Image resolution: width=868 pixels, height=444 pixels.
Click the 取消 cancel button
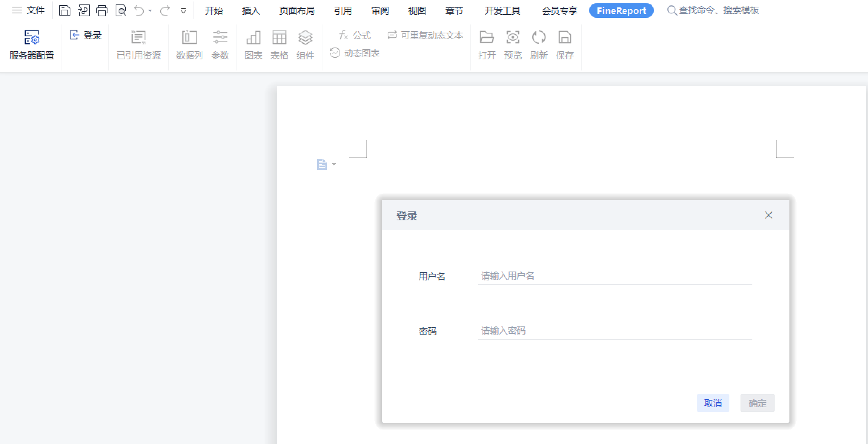point(713,403)
